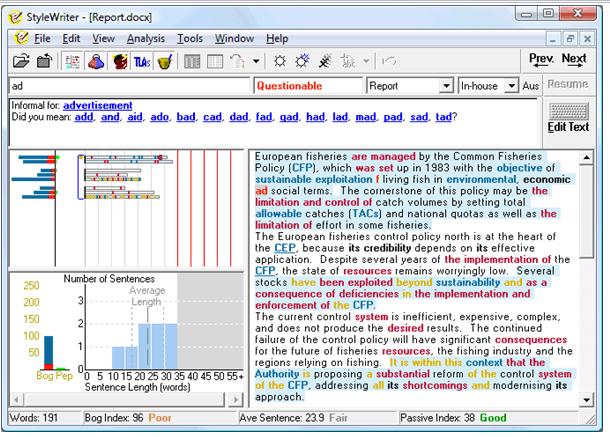Click the Resume button
Screen dimensions: 610x437
click(568, 84)
